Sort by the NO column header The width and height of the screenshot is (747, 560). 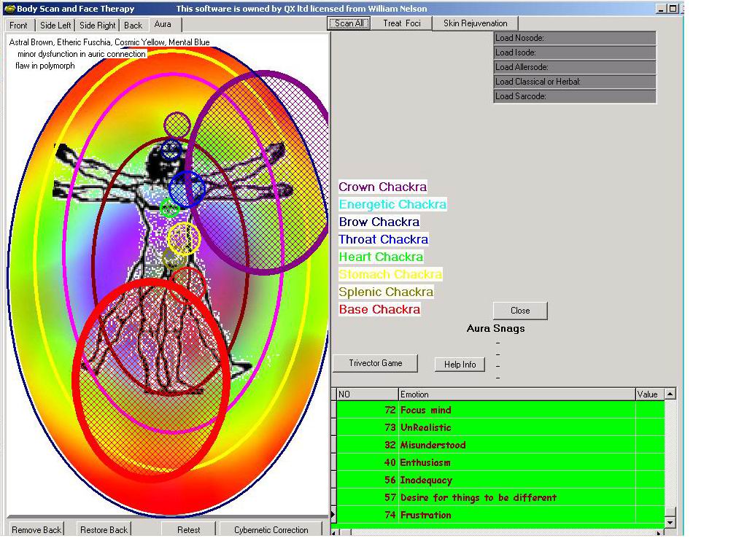[x=368, y=394]
